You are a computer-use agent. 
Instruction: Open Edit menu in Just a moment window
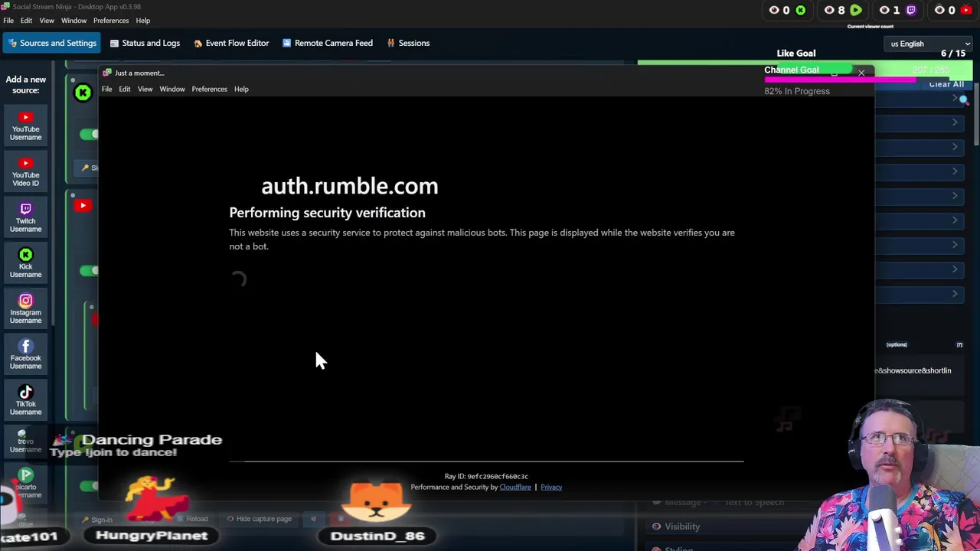click(125, 89)
